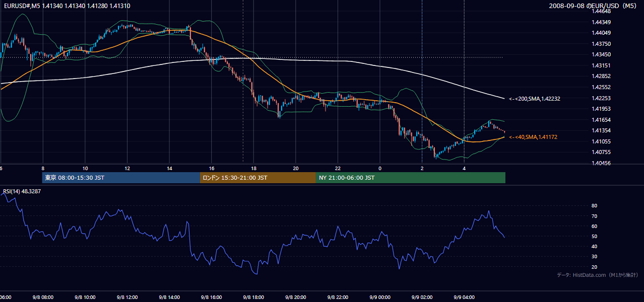
Task: Click bottom time label 9/8 14:00
Action: coord(169,297)
